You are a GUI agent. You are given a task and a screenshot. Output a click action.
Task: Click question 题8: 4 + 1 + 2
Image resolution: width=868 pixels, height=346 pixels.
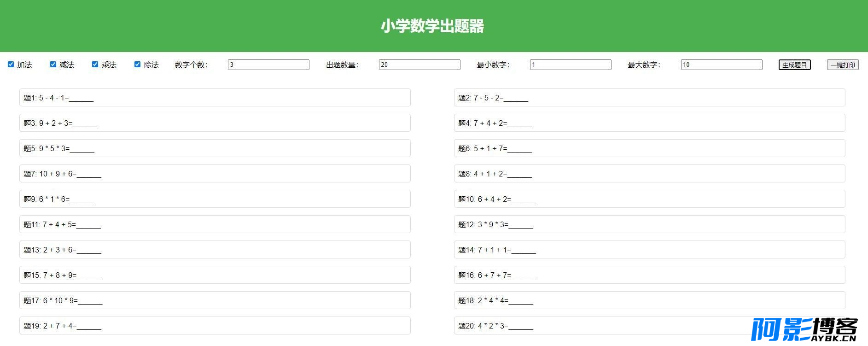tap(650, 174)
